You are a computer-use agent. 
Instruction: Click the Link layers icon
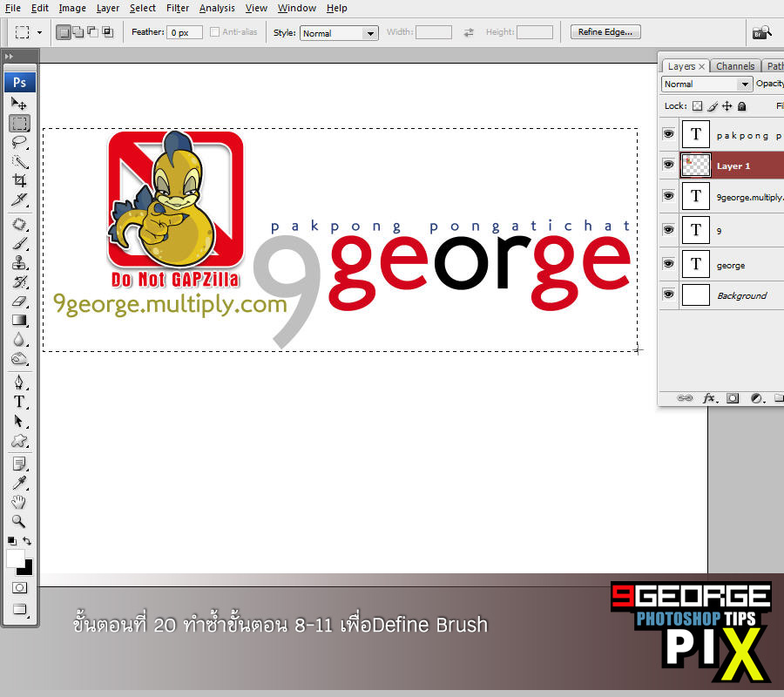685,398
